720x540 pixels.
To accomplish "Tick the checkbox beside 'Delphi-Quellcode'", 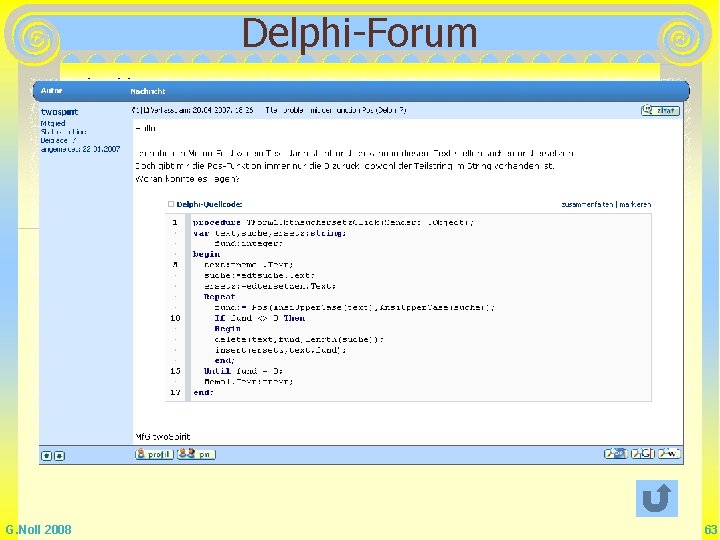I will [171, 204].
